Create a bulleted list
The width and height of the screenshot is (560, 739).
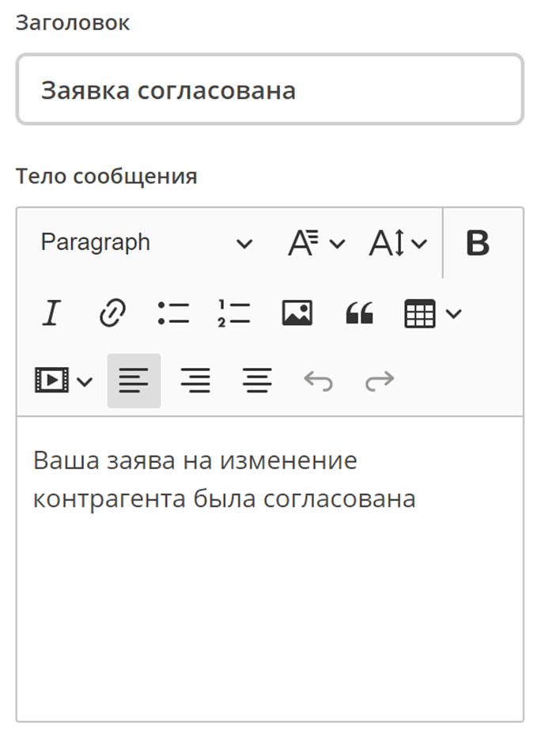tap(173, 313)
